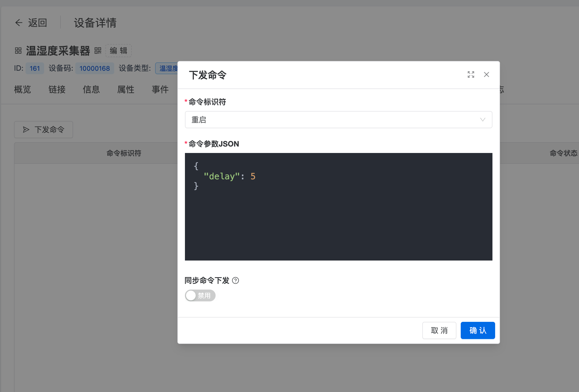
Task: Click the help icon beside 同步命令下发
Action: (235, 280)
